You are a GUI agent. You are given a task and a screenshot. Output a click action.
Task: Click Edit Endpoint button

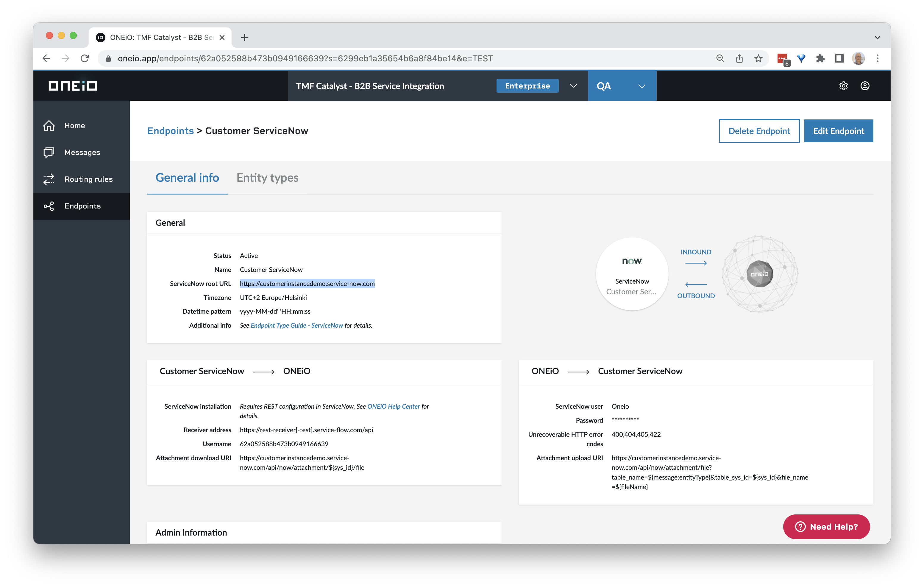click(839, 131)
